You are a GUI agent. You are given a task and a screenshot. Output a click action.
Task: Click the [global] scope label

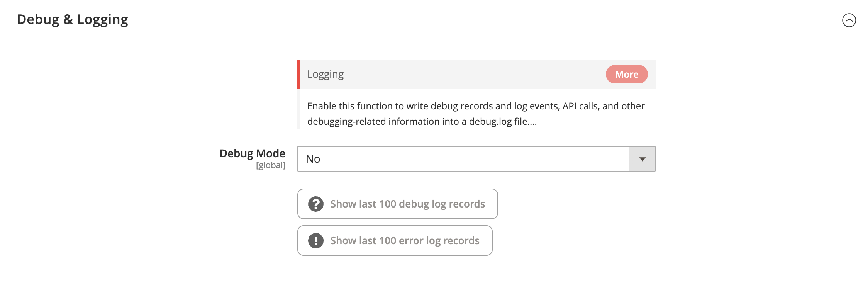(271, 165)
